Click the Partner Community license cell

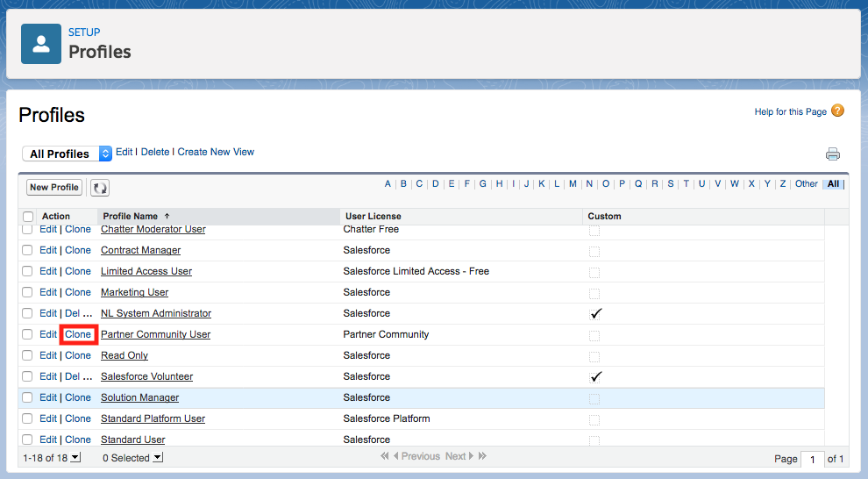[386, 334]
